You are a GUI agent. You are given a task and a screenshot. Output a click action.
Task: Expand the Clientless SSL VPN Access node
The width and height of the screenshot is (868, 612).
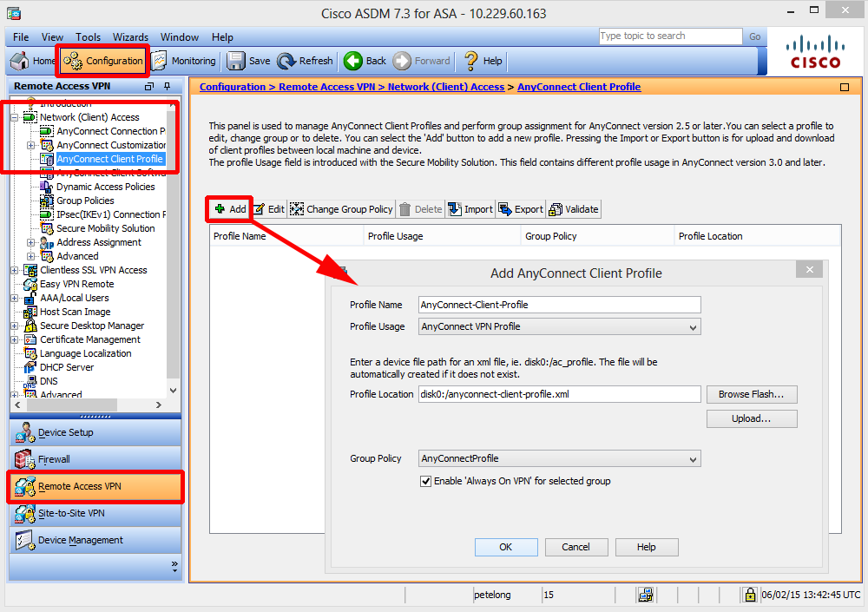15,270
